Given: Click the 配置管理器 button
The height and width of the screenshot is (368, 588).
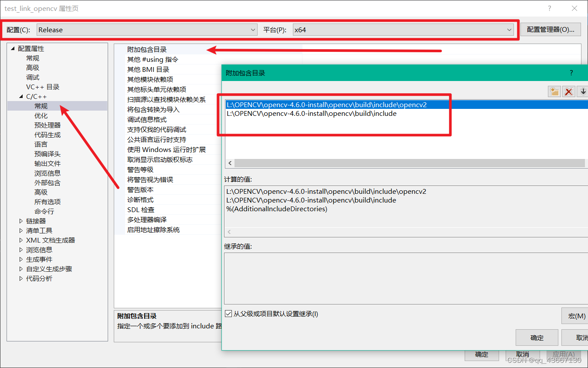Looking at the screenshot, I should coord(551,30).
